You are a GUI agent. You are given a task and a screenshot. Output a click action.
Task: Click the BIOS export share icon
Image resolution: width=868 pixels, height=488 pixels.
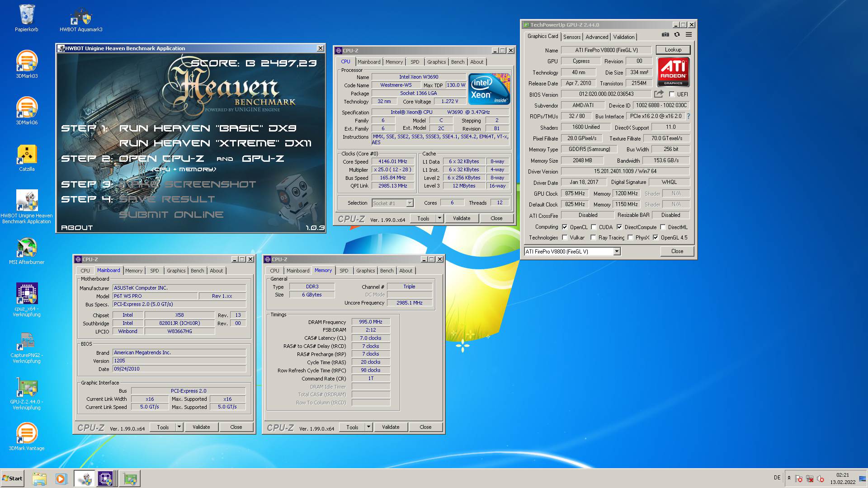point(659,94)
